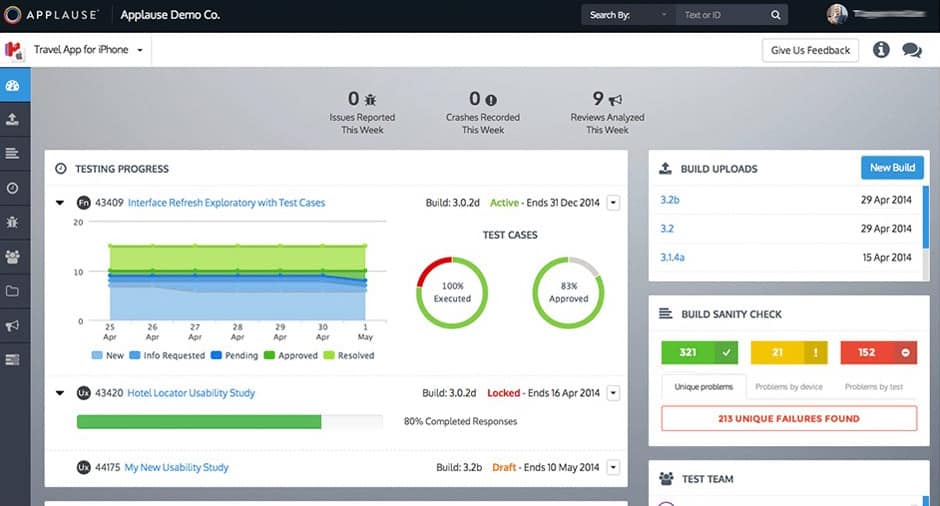Open build 3.2 link
Screen dimensions: 940x506
667,228
